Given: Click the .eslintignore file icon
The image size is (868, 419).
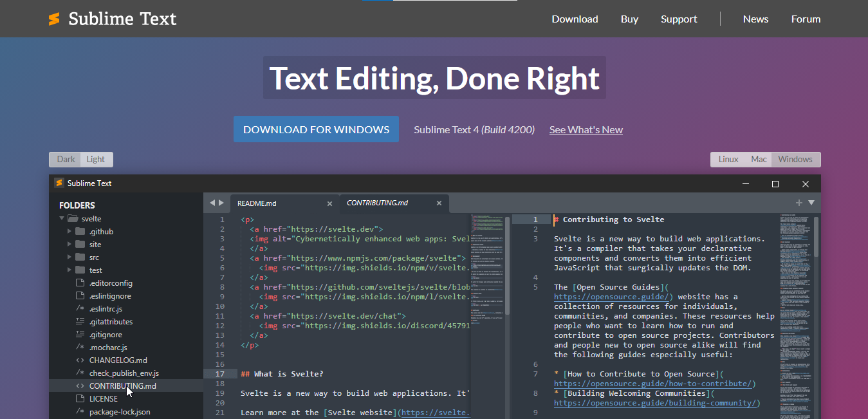Looking at the screenshot, I should coord(80,295).
